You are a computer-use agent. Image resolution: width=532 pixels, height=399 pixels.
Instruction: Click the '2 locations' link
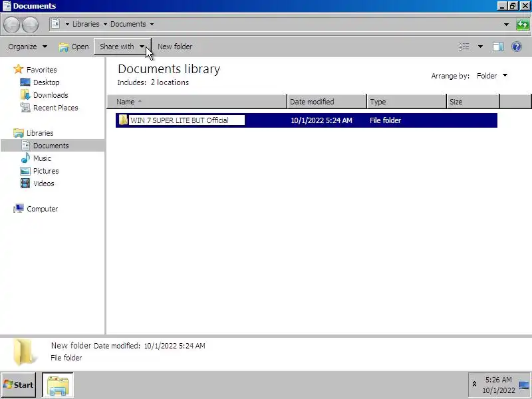click(x=170, y=82)
